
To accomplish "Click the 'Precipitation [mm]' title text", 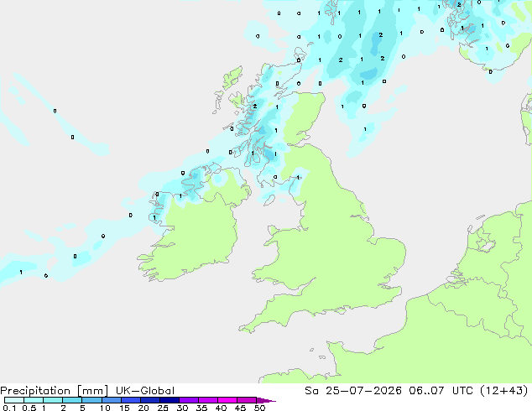I will coord(55,391).
